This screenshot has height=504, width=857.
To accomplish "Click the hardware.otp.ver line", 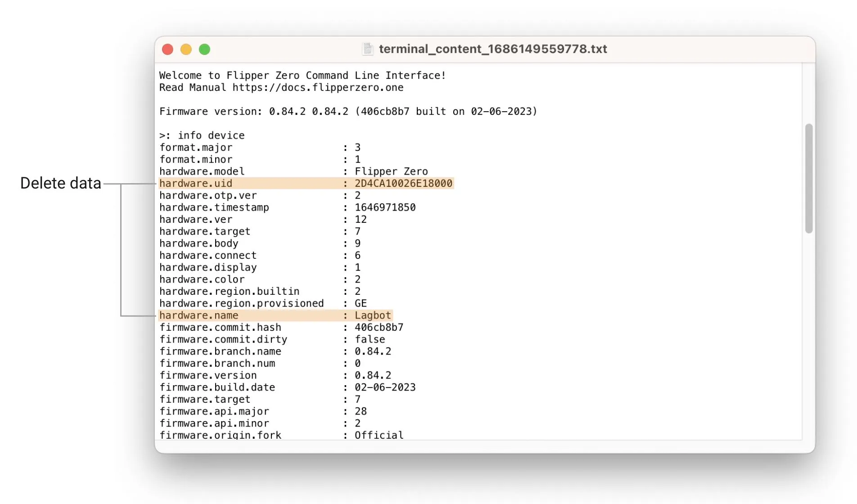I will coord(260,195).
